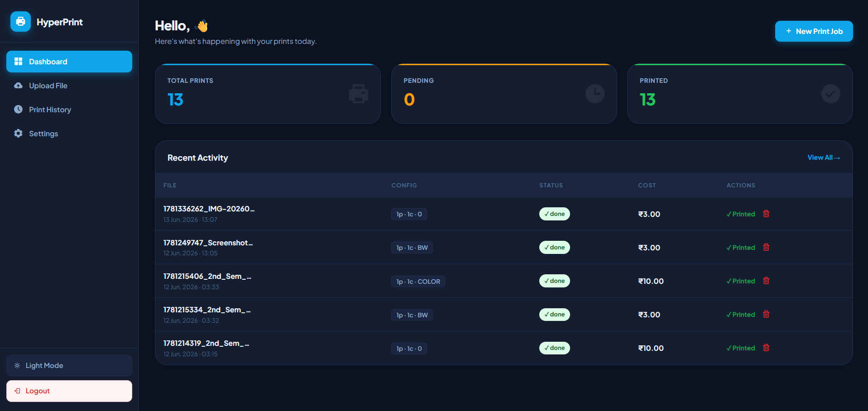The width and height of the screenshot is (868, 411).
Task: Click the 1p · 1c · COLOR config tag
Action: coord(418,282)
